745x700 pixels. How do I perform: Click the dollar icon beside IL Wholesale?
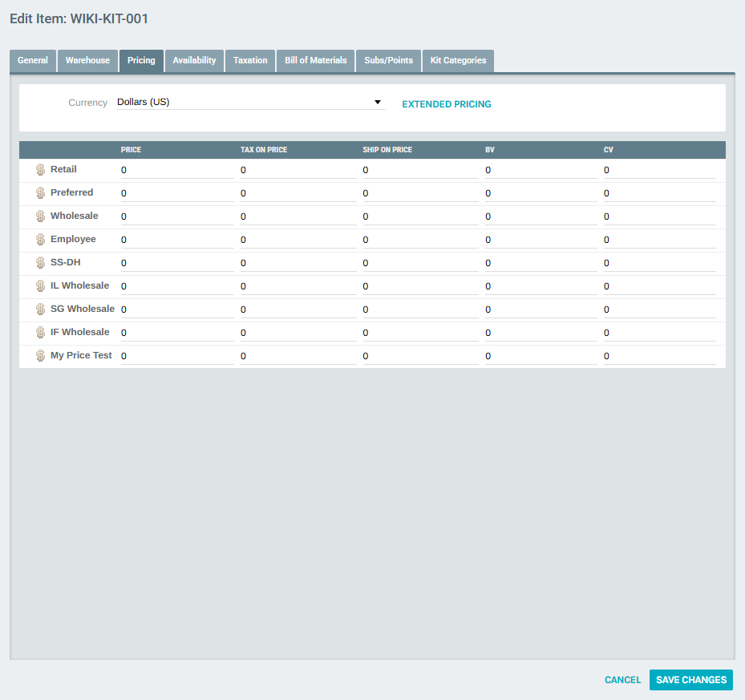[40, 286]
